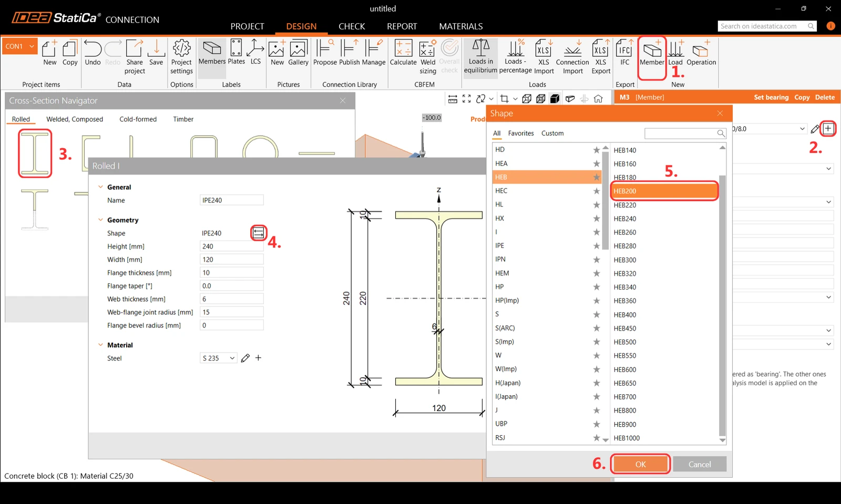Add new cross-section with plus button
This screenshot has width=841, height=504.
pos(828,128)
